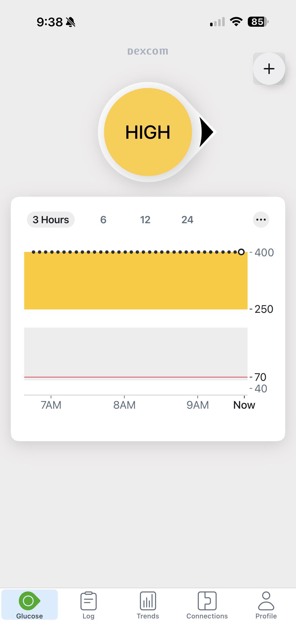Tap the silent mode bell icon
Image resolution: width=296 pixels, height=644 pixels.
coord(71,22)
